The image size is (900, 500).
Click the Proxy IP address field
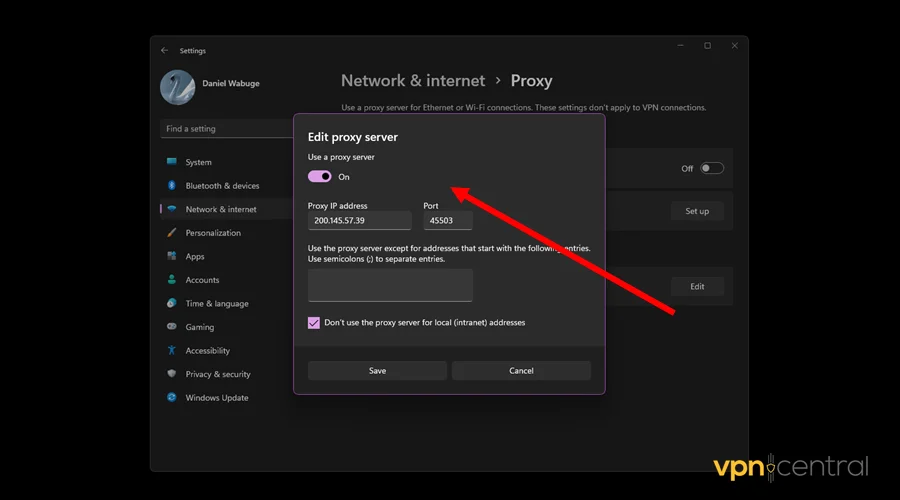coord(359,221)
